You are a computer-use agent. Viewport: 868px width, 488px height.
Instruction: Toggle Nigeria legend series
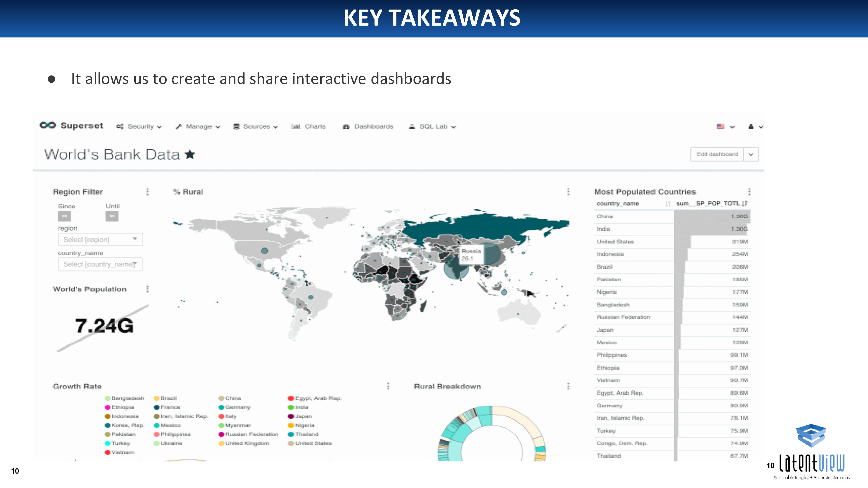tap(301, 426)
